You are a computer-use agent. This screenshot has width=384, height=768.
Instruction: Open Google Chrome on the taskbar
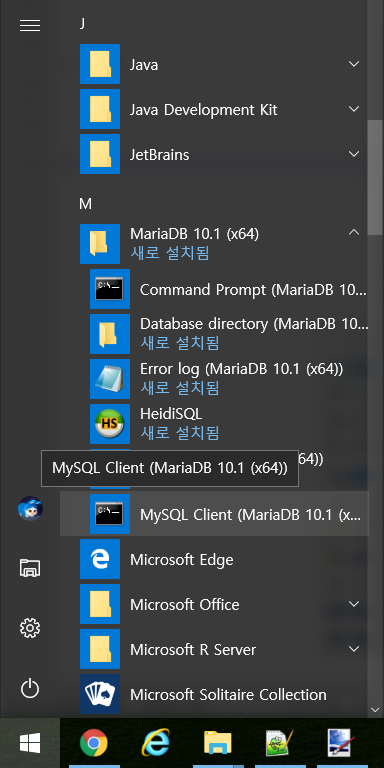pos(94,744)
